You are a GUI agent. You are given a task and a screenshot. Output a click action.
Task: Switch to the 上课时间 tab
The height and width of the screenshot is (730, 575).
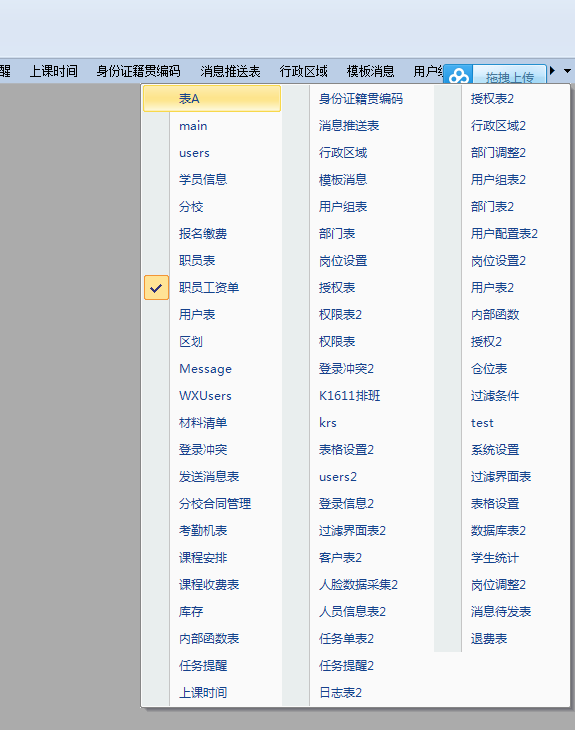54,71
